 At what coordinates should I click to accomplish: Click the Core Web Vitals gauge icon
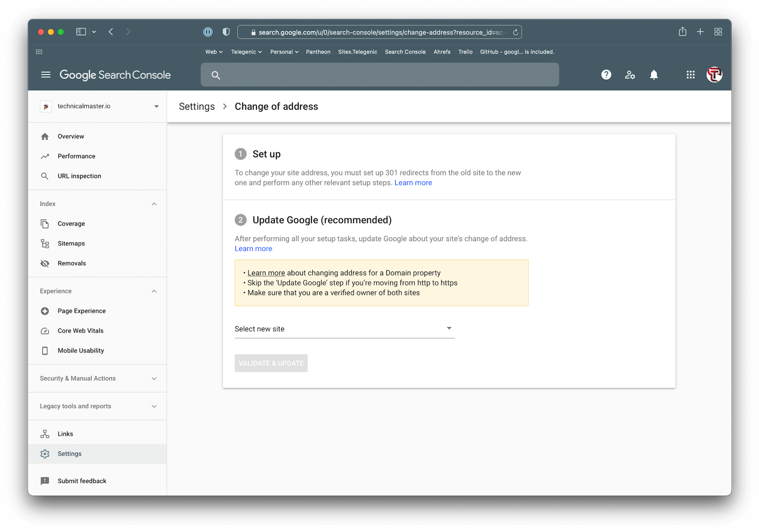tap(45, 331)
